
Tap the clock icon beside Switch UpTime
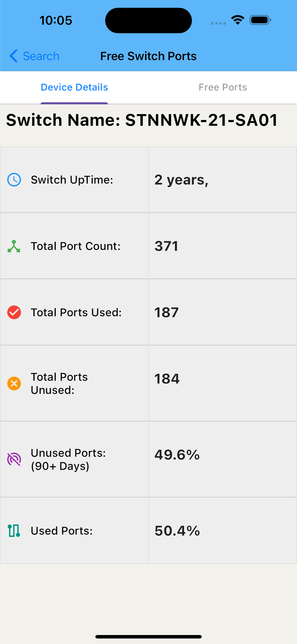[14, 180]
